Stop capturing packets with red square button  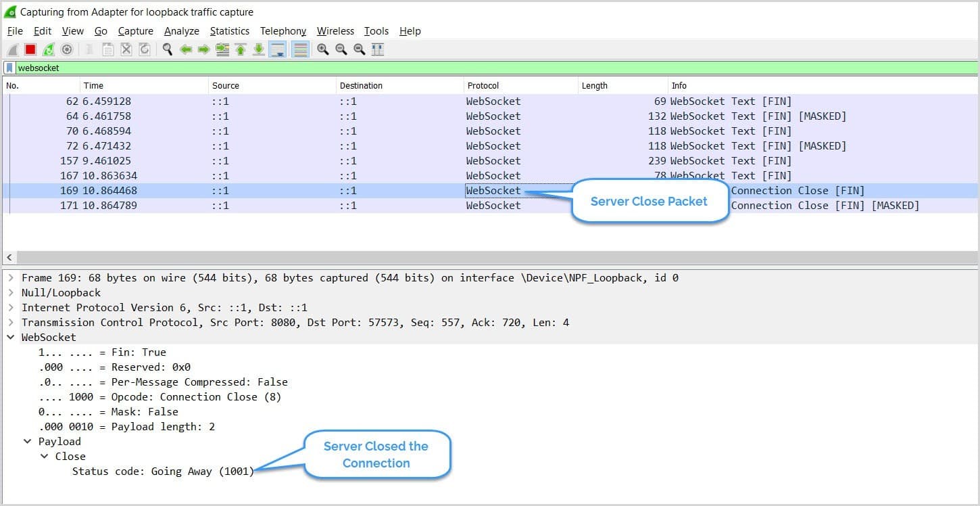pyautogui.click(x=30, y=49)
